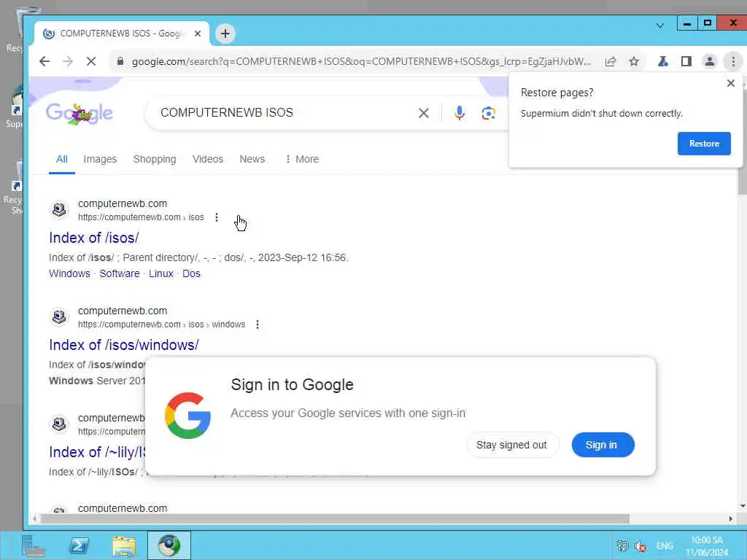Choose Stay signed out
Screen dimensions: 747x560
coord(511,445)
